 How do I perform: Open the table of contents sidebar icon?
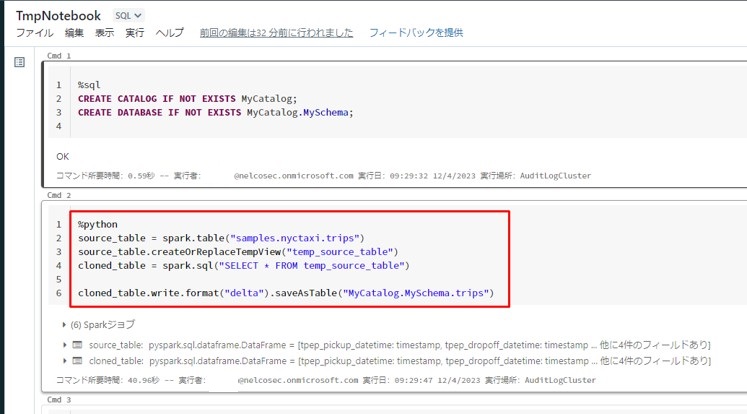(19, 63)
